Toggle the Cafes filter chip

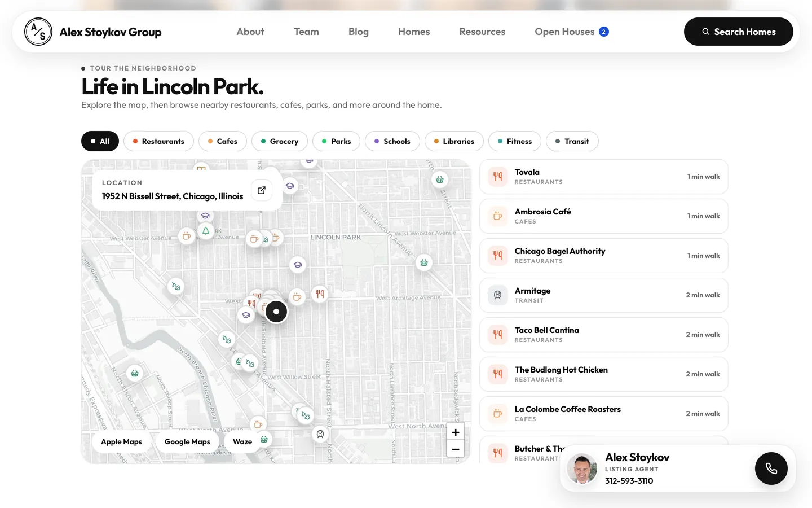tap(223, 141)
